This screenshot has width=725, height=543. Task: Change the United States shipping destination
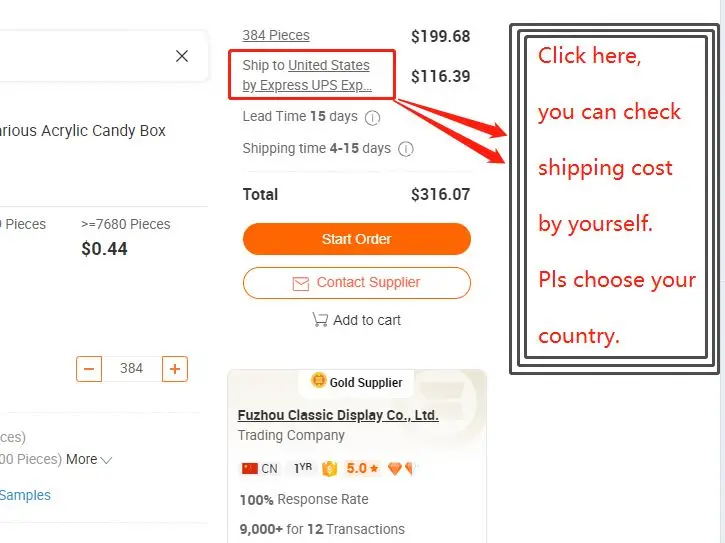[x=328, y=65]
